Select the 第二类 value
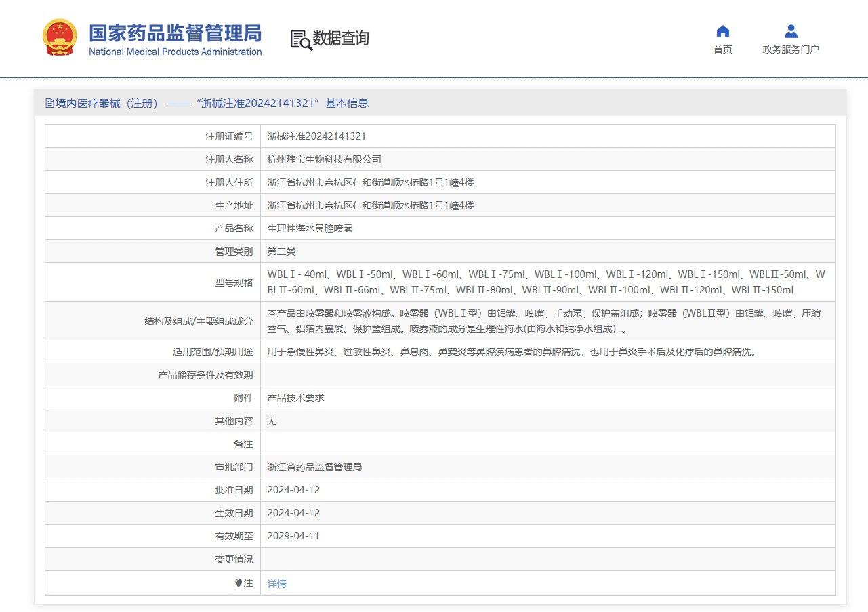Viewport: 868px width, 612px height. [282, 251]
